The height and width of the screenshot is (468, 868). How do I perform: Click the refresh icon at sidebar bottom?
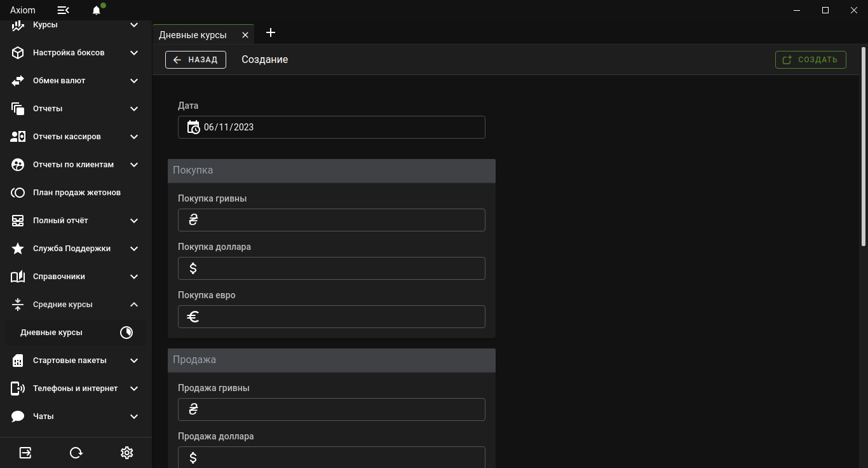76,453
